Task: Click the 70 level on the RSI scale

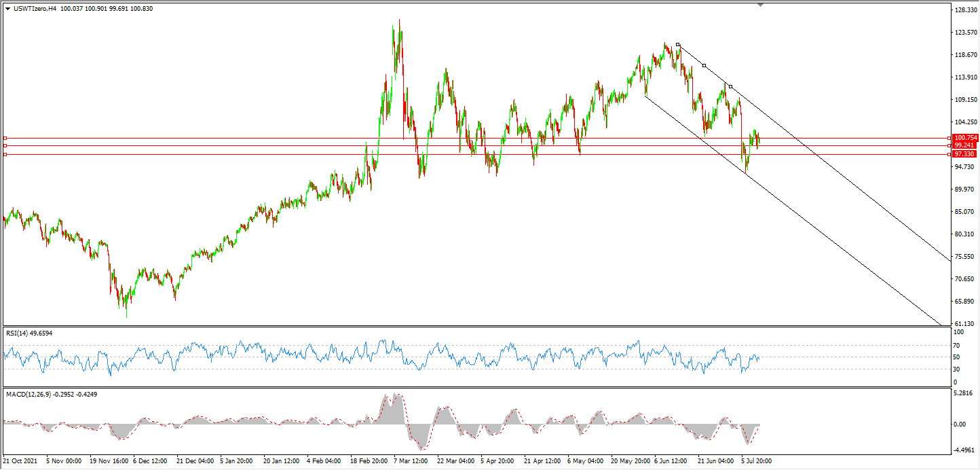Action: [x=958, y=344]
